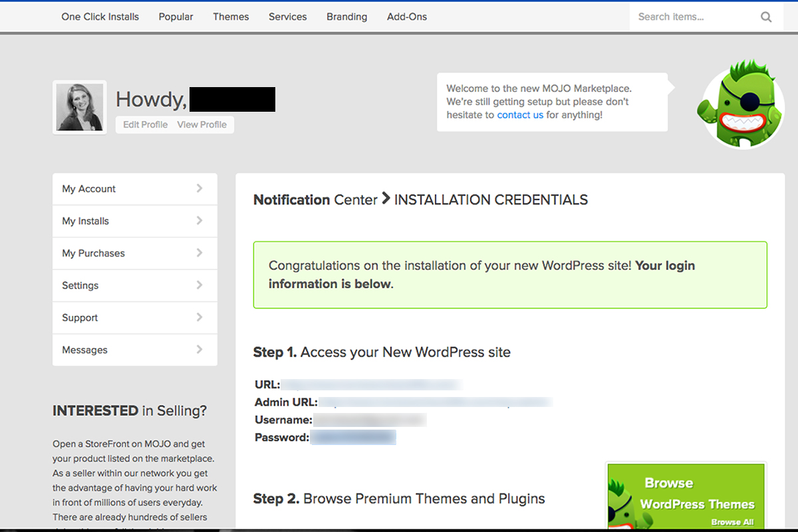Click the Step 1 heading text

point(382,352)
